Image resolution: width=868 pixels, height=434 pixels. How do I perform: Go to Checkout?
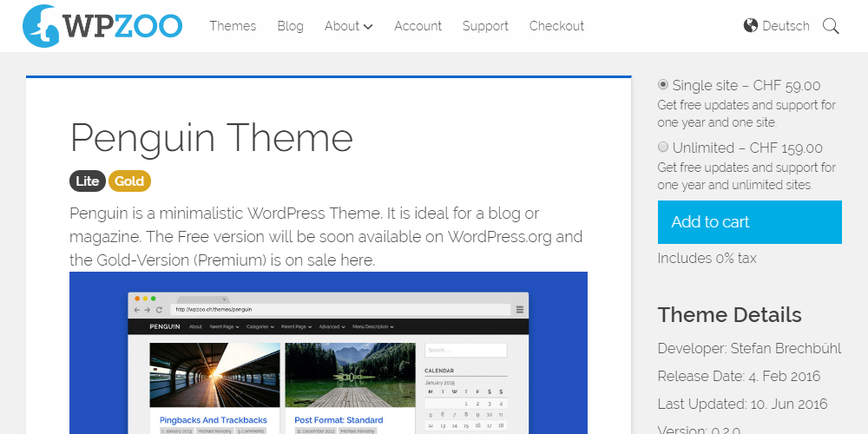[x=556, y=26]
